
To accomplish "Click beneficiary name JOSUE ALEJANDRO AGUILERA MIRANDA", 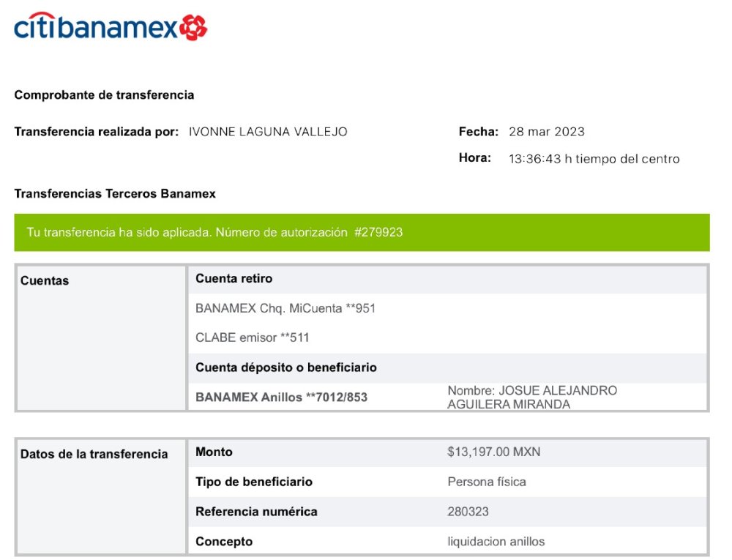I will [x=532, y=397].
